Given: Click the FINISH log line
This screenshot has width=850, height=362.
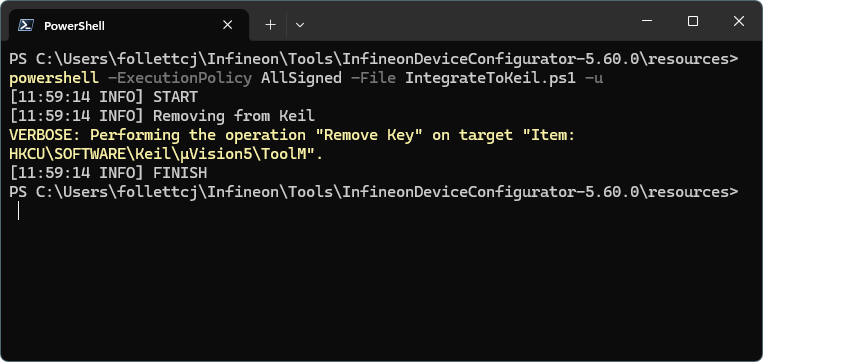Looking at the screenshot, I should pos(108,173).
